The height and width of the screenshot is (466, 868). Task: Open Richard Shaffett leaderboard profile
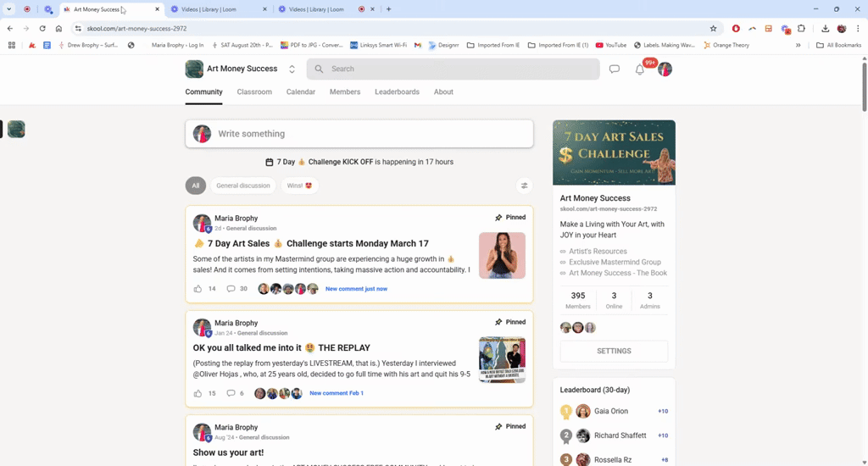[x=620, y=435]
